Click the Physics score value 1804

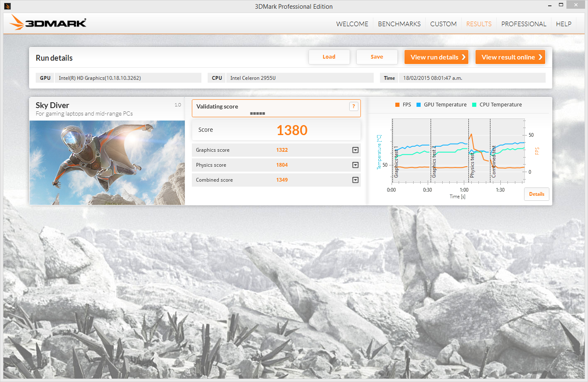[282, 165]
